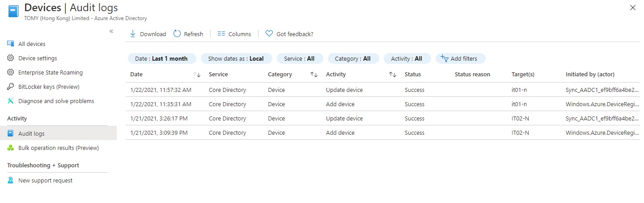Click the BitLocker keys key icon
Image resolution: width=644 pixels, height=203 pixels.
[11, 87]
